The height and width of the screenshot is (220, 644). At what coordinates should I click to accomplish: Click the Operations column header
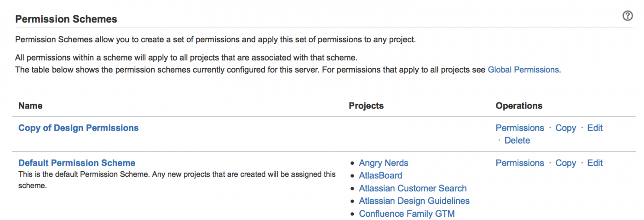[x=519, y=106]
